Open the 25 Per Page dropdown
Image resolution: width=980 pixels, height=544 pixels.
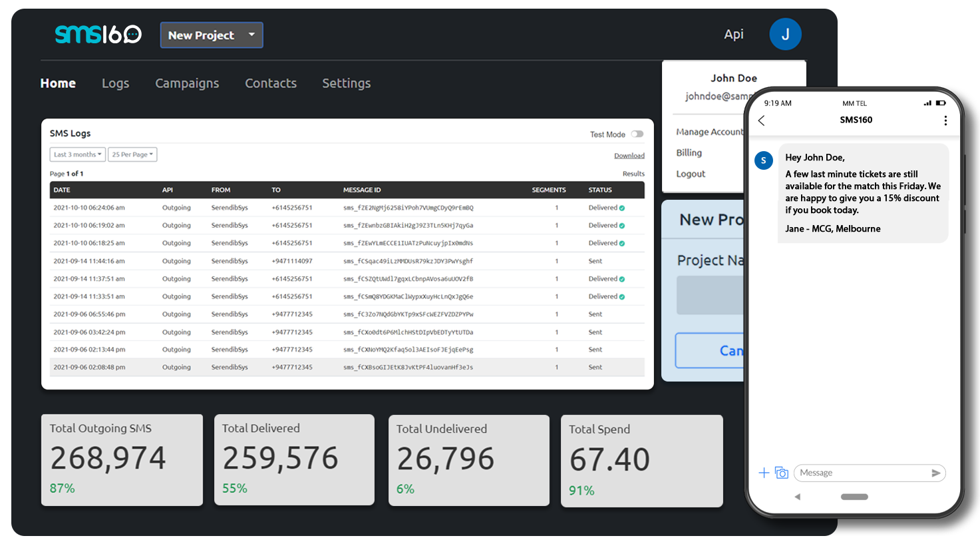tap(132, 154)
